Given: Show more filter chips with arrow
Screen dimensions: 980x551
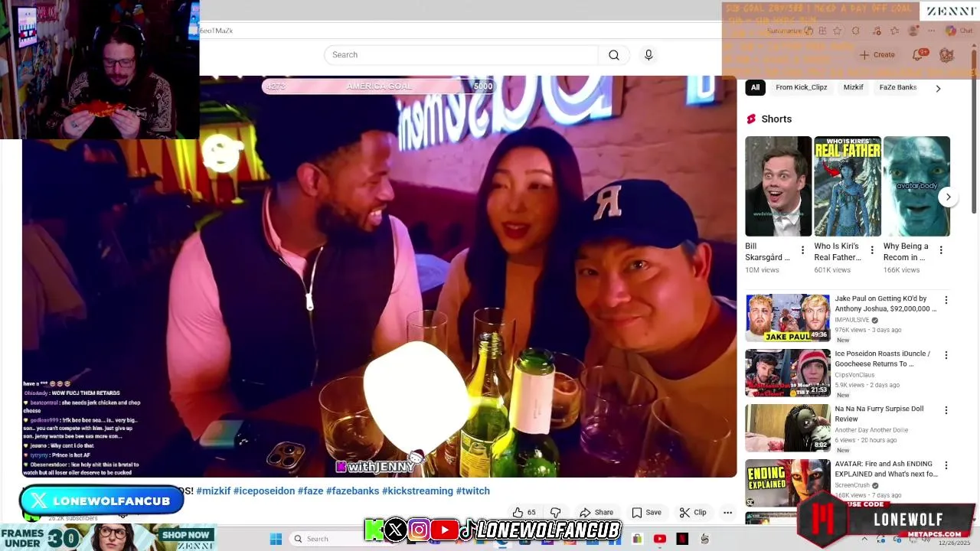Looking at the screenshot, I should [x=938, y=88].
